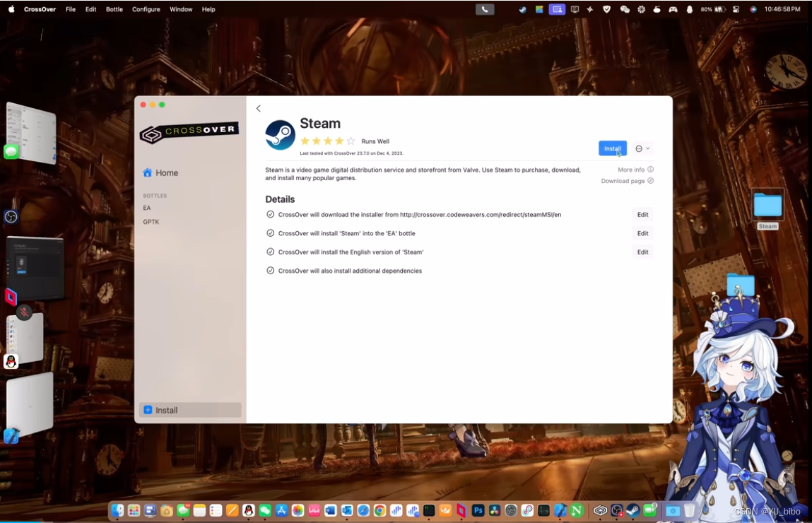Switch to the QQ Stage Manager thumbnail
The height and width of the screenshot is (523, 812).
pyautogui.click(x=25, y=339)
